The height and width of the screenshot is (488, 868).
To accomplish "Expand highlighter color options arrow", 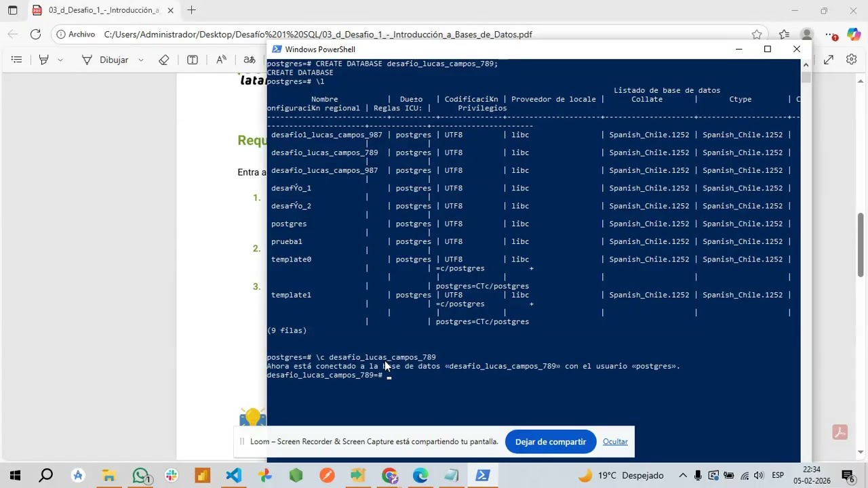I will click(x=60, y=60).
